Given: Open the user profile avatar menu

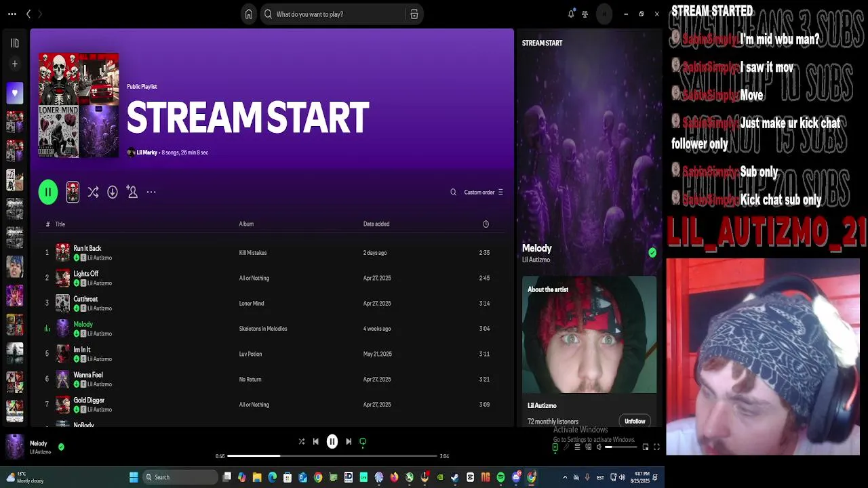Looking at the screenshot, I should (x=604, y=14).
